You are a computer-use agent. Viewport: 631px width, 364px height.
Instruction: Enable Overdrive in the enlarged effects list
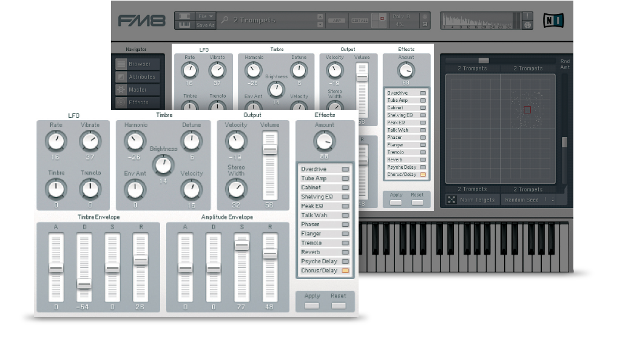(345, 169)
